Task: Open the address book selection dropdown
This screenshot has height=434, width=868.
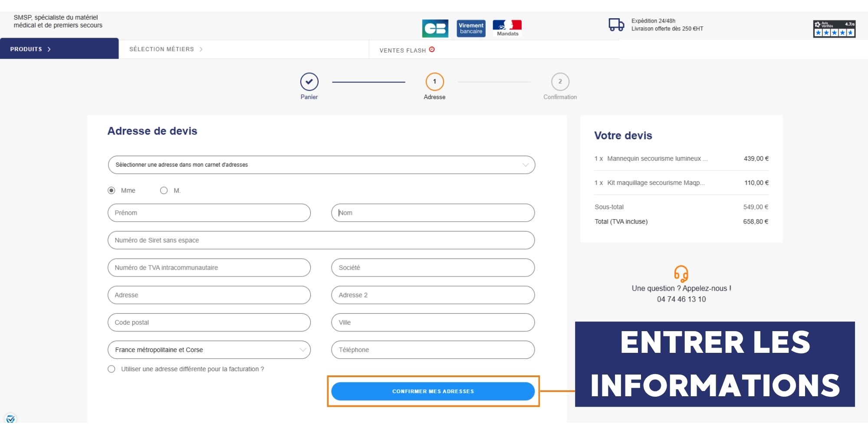Action: [321, 165]
